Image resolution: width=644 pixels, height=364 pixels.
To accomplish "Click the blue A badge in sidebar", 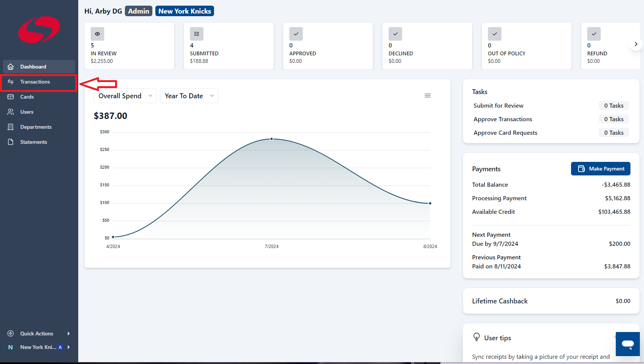I will [x=60, y=347].
